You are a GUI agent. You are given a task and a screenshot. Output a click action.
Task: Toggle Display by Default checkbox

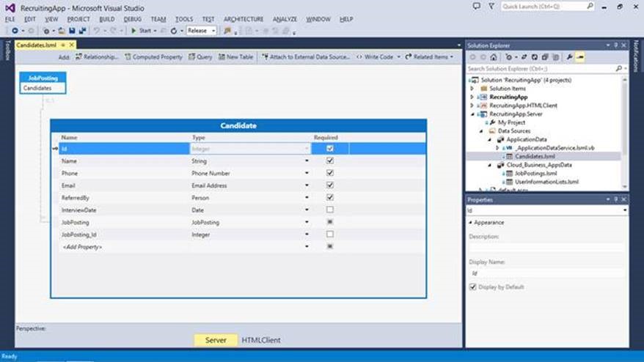(473, 287)
